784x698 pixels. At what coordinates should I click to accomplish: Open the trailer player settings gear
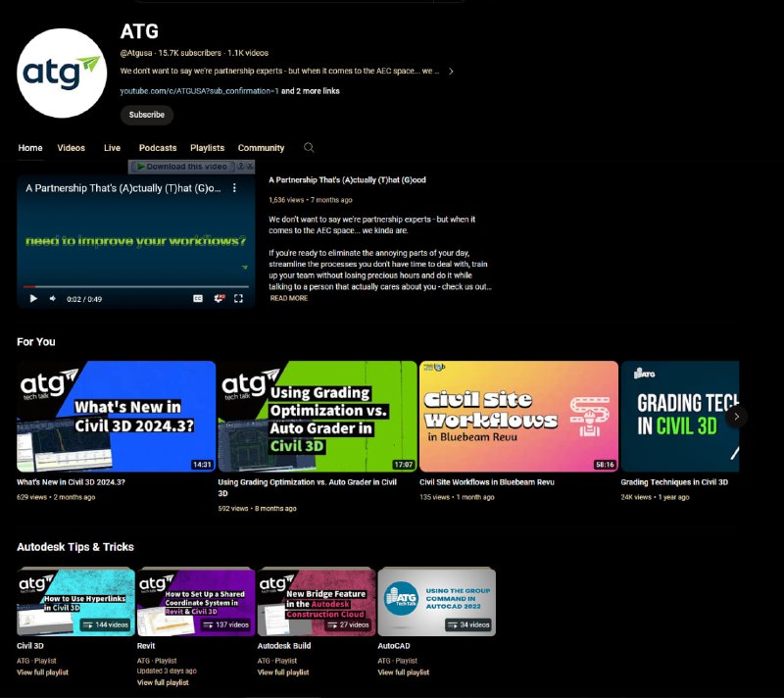(219, 298)
